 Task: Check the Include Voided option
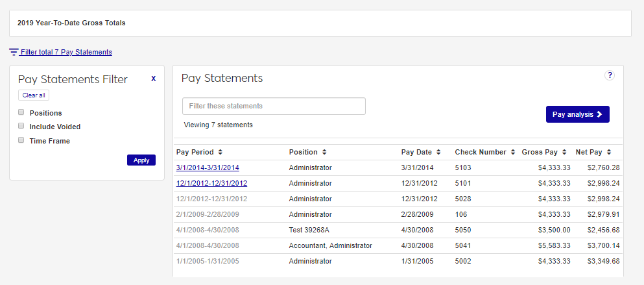pyautogui.click(x=21, y=126)
